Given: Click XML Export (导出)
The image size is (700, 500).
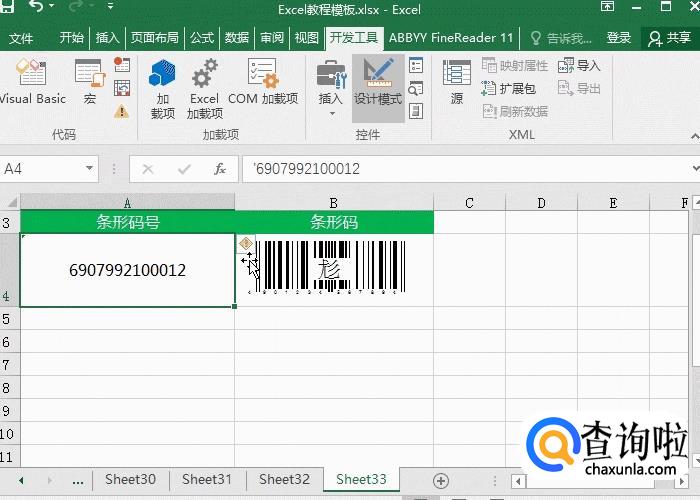Looking at the screenshot, I should (579, 88).
